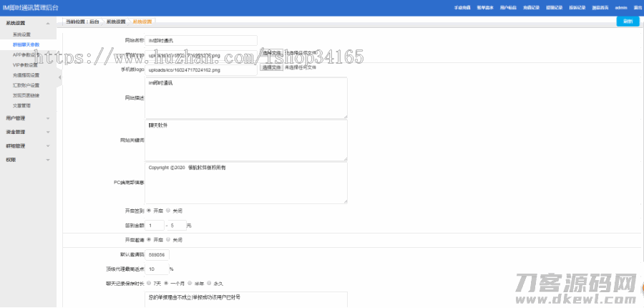This screenshot has height=308, width=644.
Task: Click the 默认邀请码 input field
Action: click(158, 254)
